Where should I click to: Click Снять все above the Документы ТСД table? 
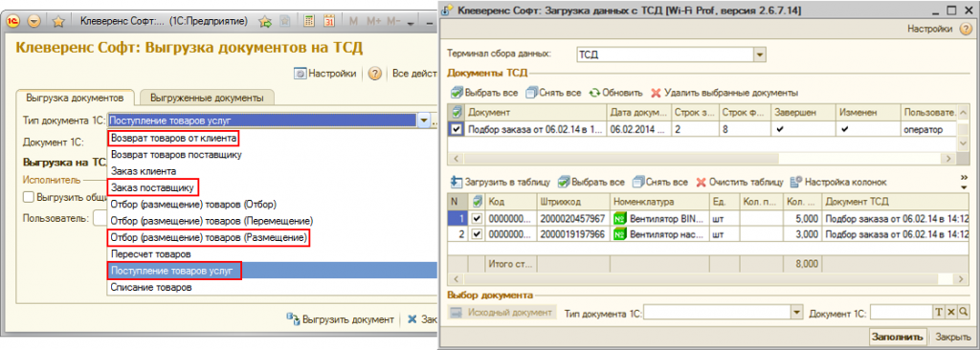tap(553, 93)
